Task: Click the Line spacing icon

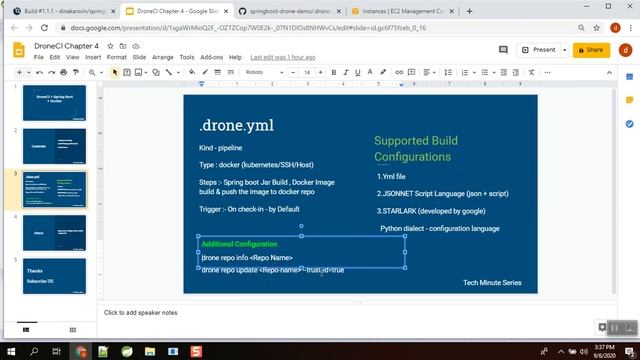Action: [x=448, y=73]
